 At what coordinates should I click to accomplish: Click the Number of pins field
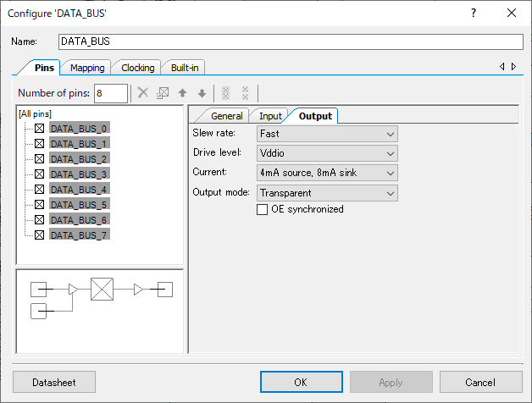tap(111, 93)
